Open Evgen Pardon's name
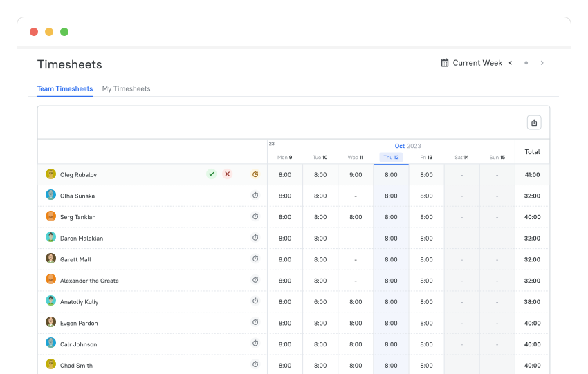 (x=79, y=323)
